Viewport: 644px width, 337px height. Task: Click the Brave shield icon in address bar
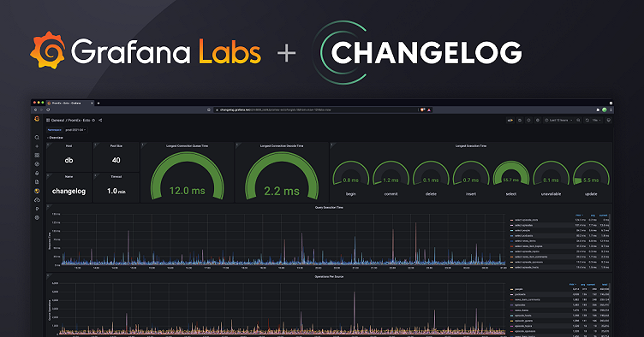[x=423, y=109]
